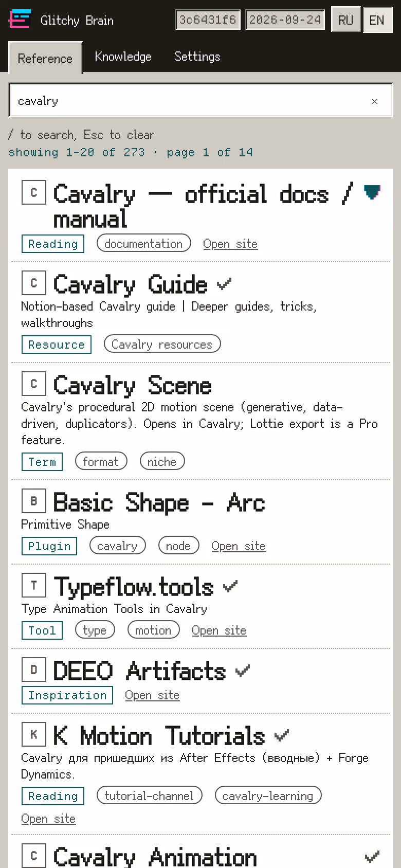The height and width of the screenshot is (868, 401).
Task: Open site link for Cavalry official docs
Action: 230,244
